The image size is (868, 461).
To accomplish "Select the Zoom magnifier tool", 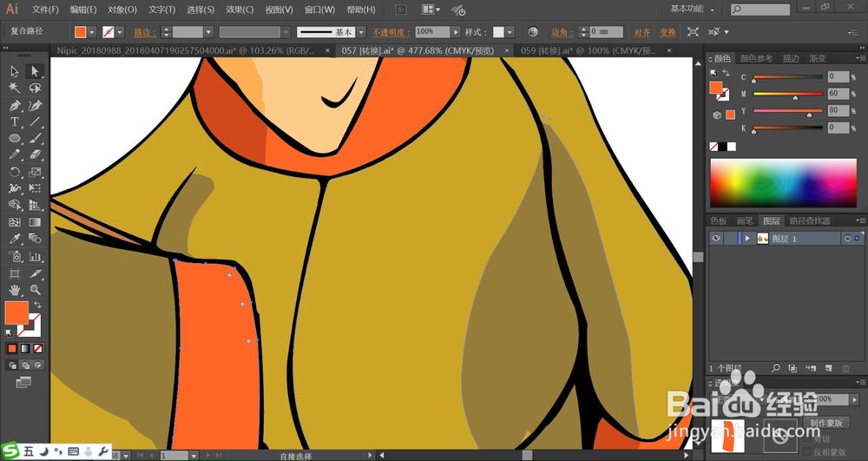I will (35, 289).
